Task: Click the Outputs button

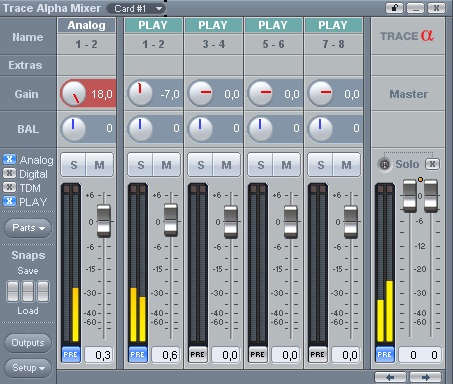Action: [x=28, y=343]
